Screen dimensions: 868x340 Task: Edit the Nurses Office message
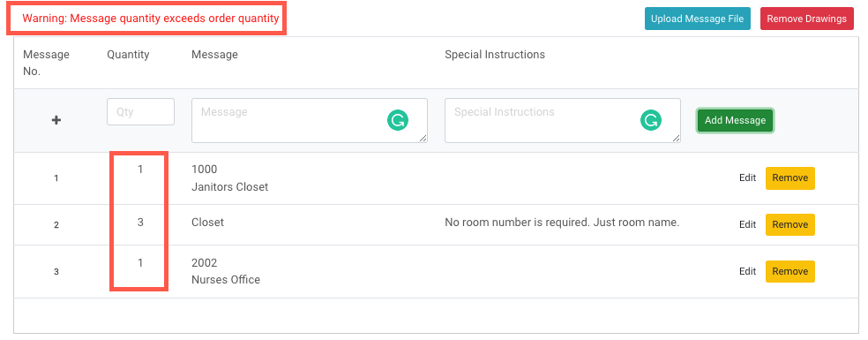coord(747,271)
